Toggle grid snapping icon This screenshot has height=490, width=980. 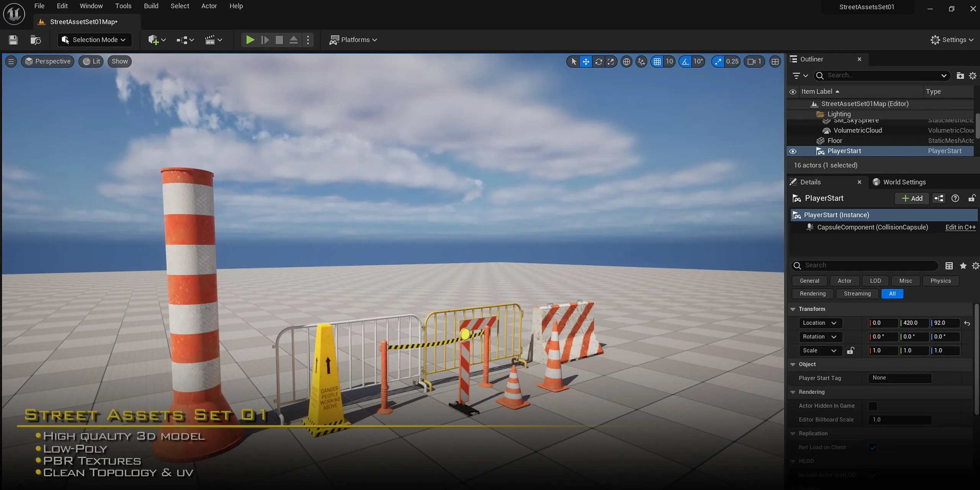[657, 62]
